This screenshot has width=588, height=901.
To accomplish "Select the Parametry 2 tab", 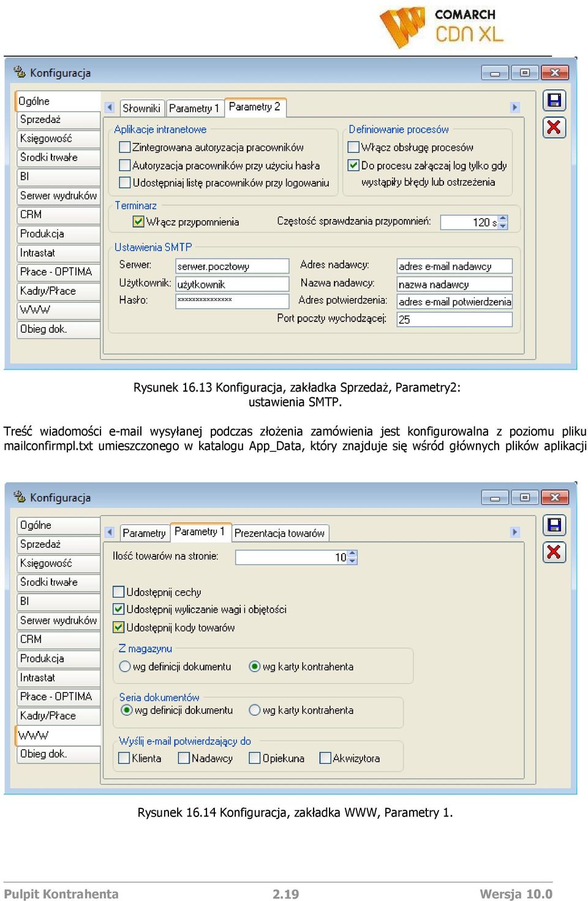I will [255, 107].
